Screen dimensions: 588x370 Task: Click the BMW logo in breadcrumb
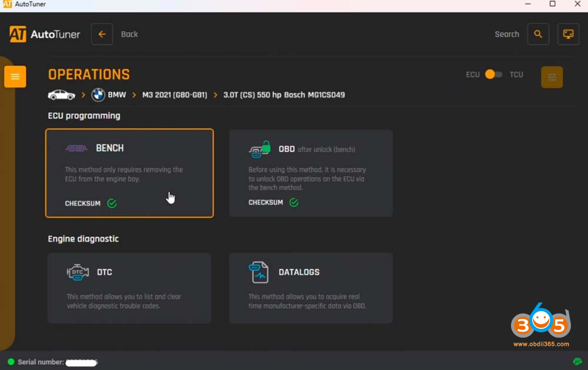coord(98,95)
